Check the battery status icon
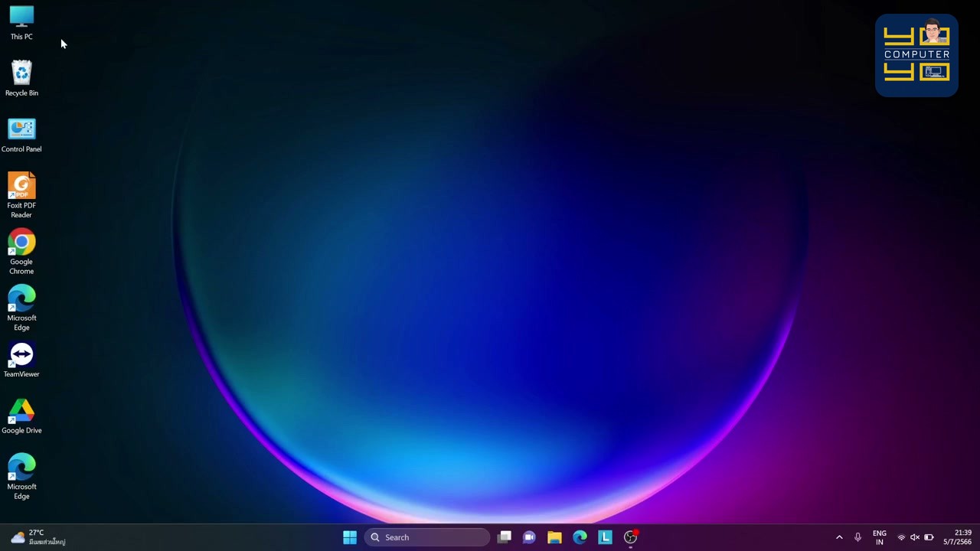The height and width of the screenshot is (551, 980). pos(929,537)
